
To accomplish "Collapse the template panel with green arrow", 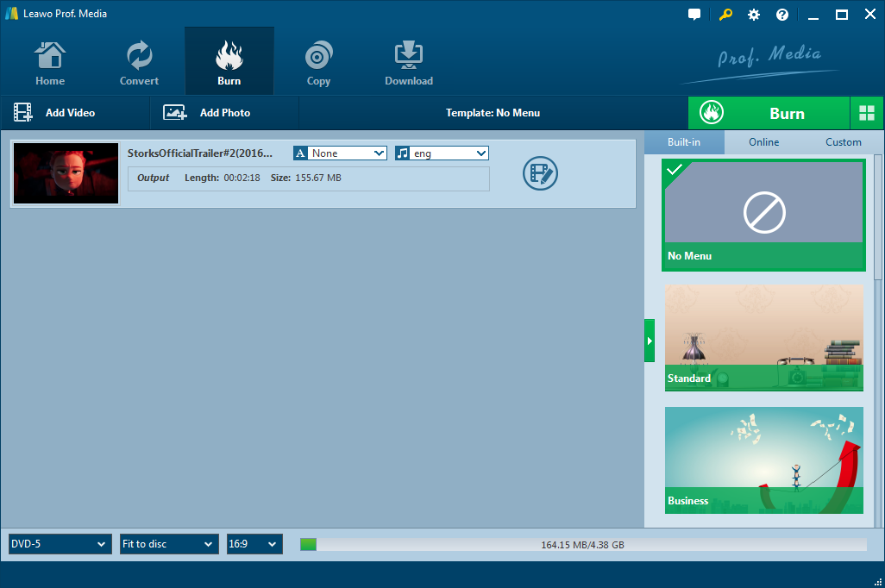I will coord(650,341).
